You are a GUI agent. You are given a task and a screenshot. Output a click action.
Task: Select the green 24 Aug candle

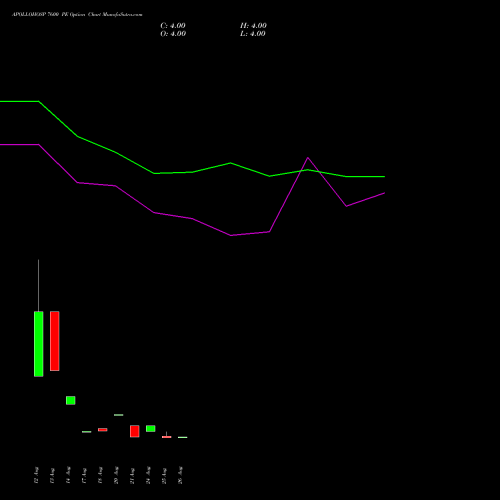(151, 429)
